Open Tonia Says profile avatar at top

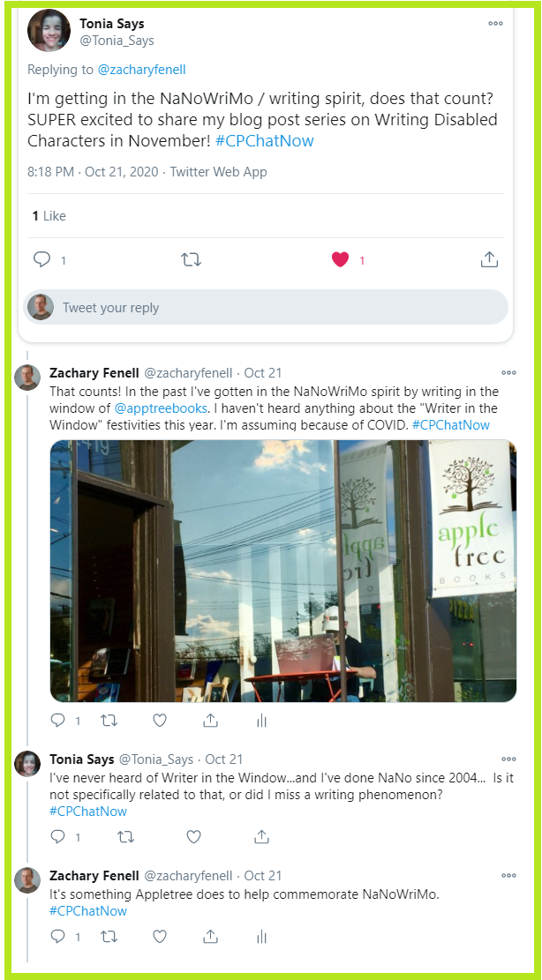point(49,31)
